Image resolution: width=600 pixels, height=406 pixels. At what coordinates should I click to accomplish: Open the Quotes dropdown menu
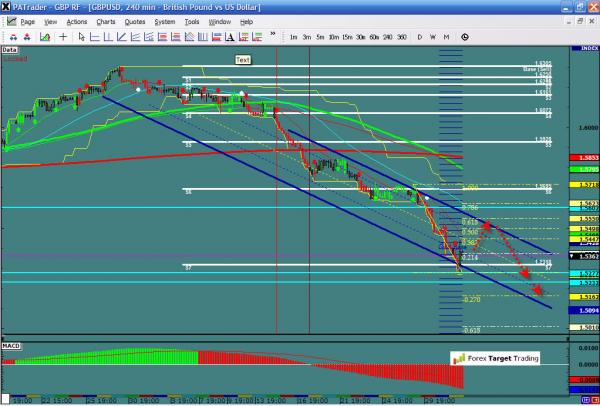pyautogui.click(x=134, y=21)
